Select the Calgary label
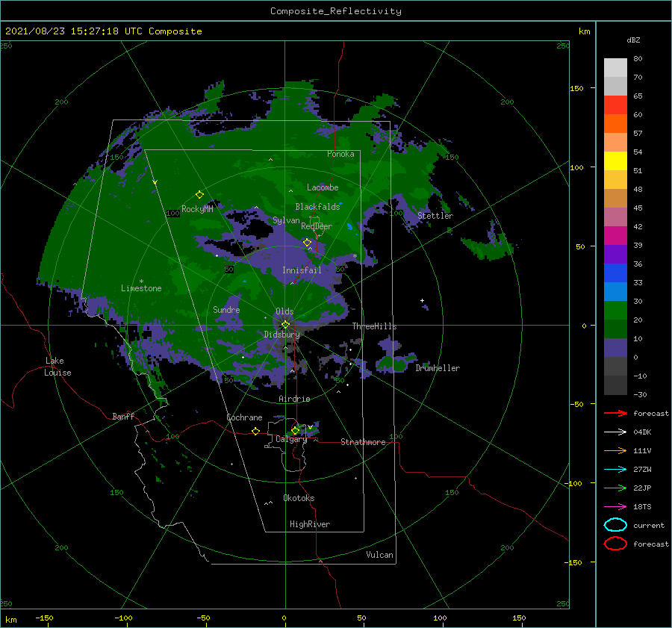The height and width of the screenshot is (628, 672). 291,439
